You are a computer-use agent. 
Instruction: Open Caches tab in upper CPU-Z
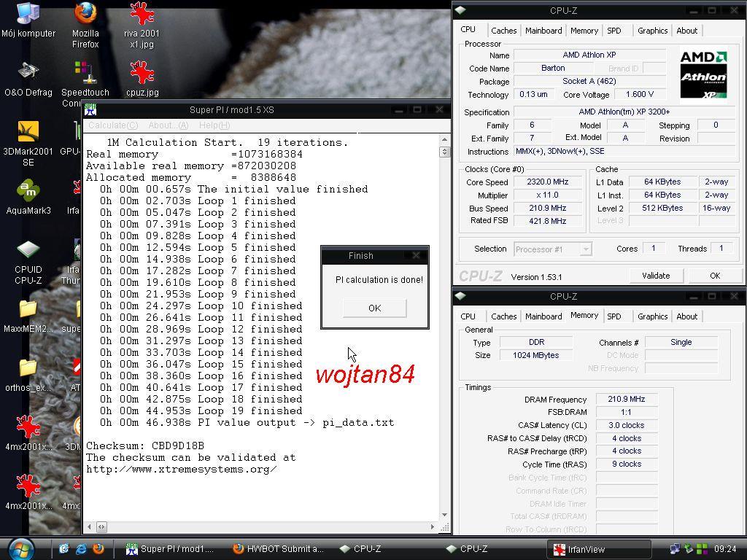[x=503, y=31]
